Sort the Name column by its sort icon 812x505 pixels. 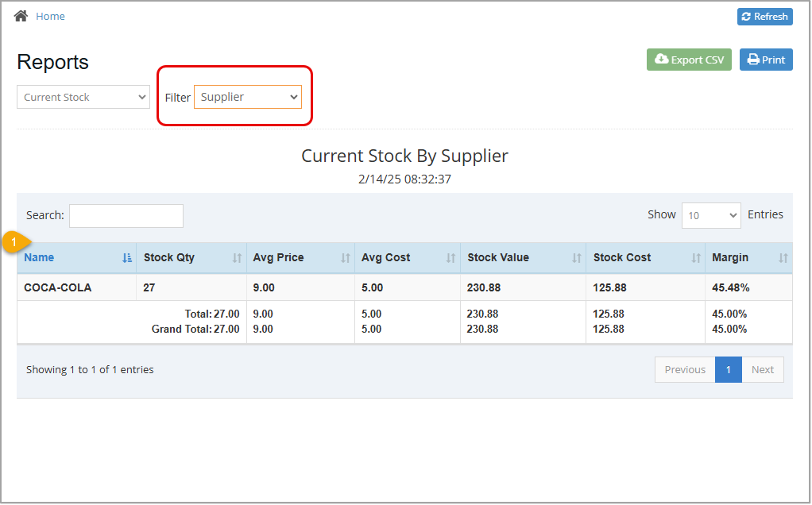[126, 258]
